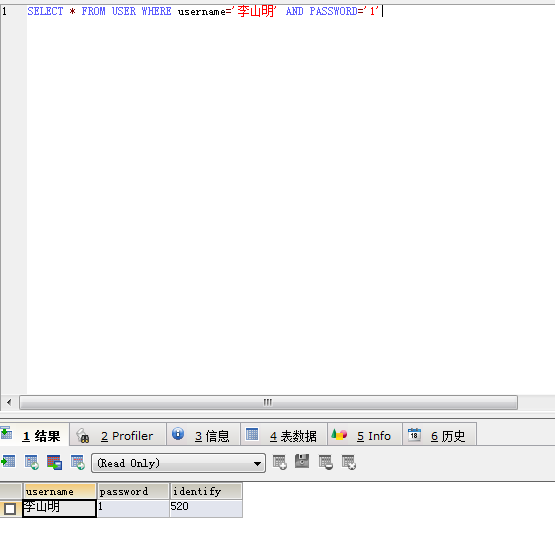Open the 3 信息 tab
Viewport: 555px width, 533px height.
204,435
